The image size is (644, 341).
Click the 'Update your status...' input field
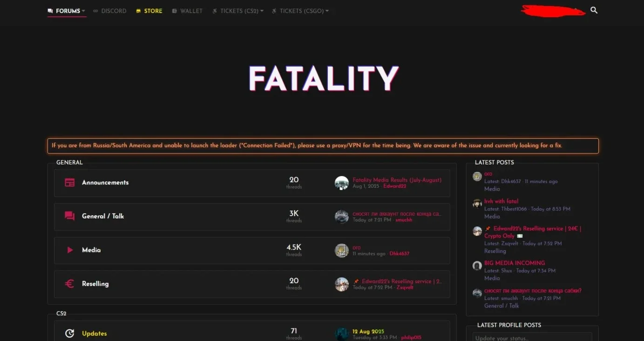(x=532, y=337)
